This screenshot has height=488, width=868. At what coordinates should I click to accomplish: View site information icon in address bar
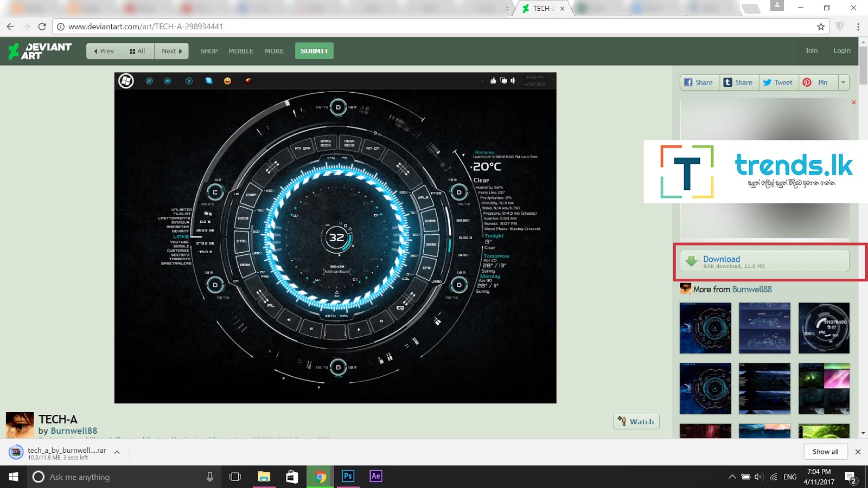click(61, 27)
